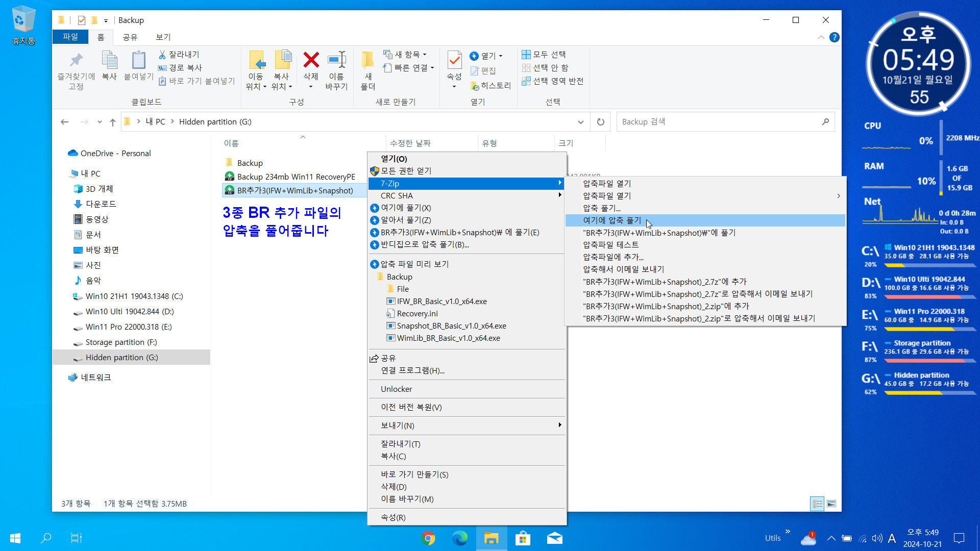Screen dimensions: 980x551
Task: Open Storage partition (F:) in the navigation pane
Action: coord(121,342)
